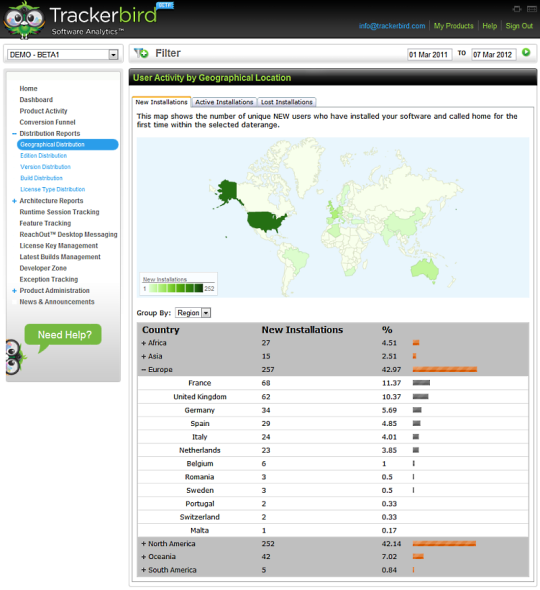
Task: Click the start date field 01 Mar 2011
Action: click(429, 55)
